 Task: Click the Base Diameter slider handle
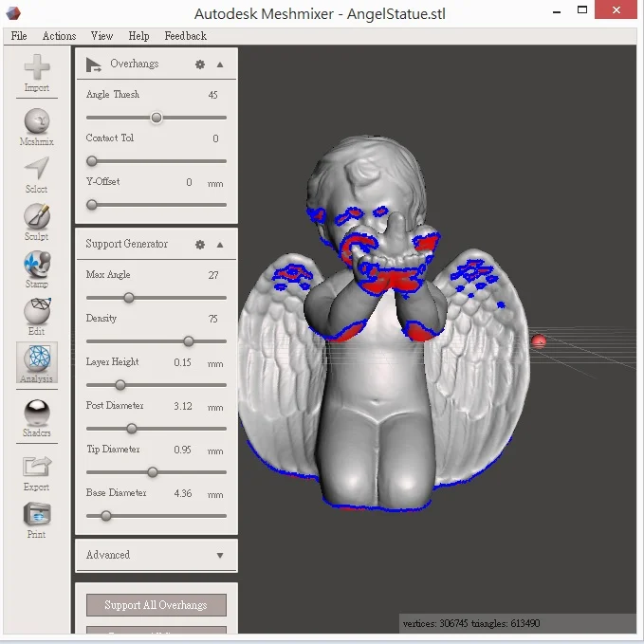pos(106,516)
